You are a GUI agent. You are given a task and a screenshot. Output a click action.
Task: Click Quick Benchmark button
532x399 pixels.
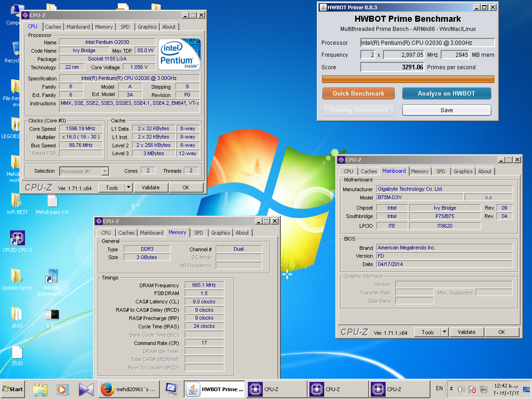pyautogui.click(x=358, y=93)
